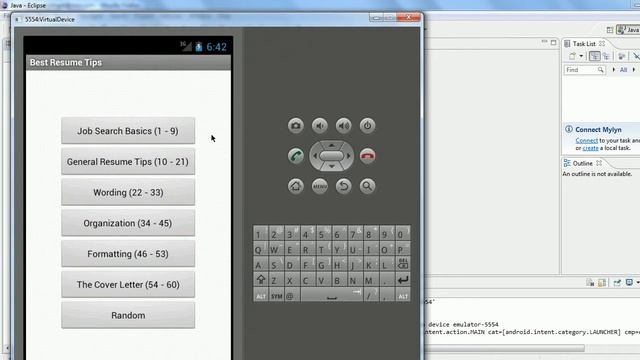Click the scroll lock icon in console toolbar
This screenshot has width=640, height=360.
click(602, 282)
